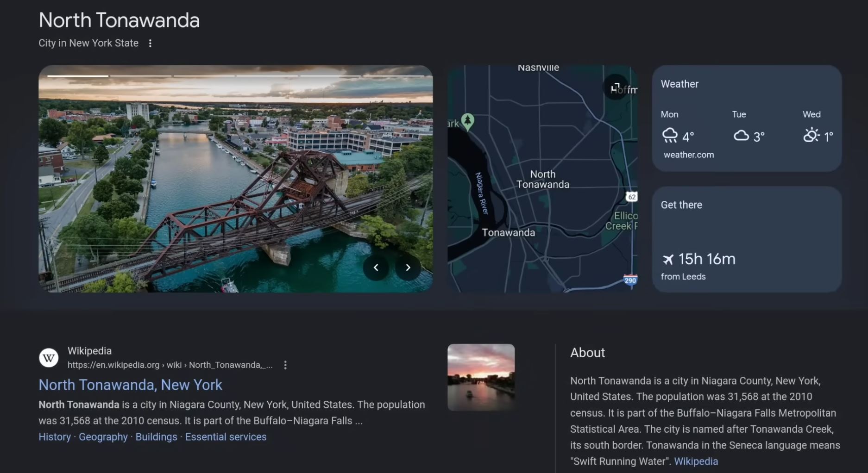Viewport: 868px width, 473px height.
Task: Click the North Tonawanda label on the map
Action: point(543,180)
